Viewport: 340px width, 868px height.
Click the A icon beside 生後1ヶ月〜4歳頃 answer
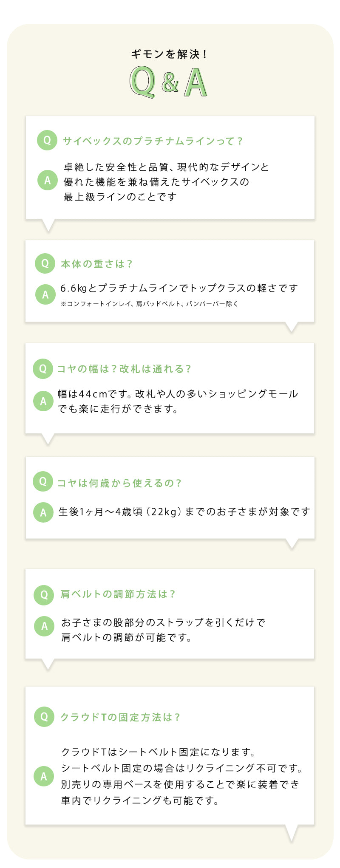point(43,512)
